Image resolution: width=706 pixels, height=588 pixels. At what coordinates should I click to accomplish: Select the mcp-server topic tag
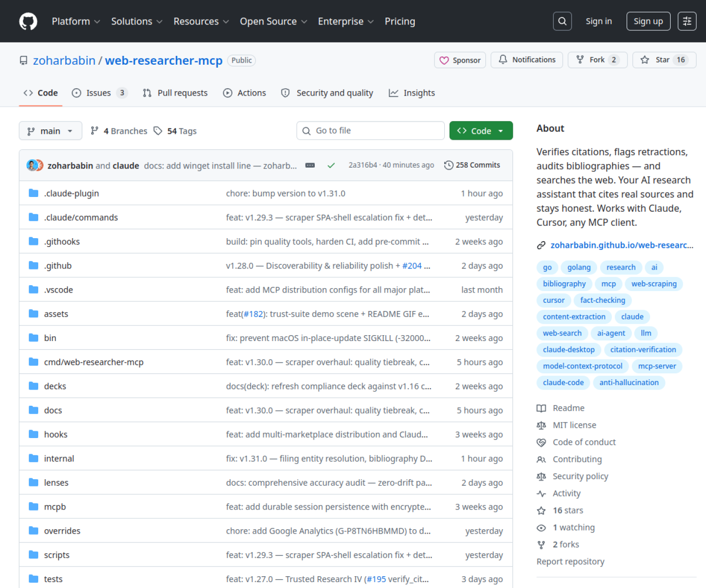657,366
